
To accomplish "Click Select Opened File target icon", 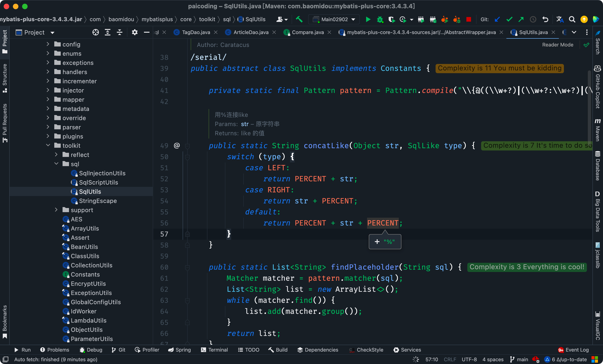I will click(95, 32).
